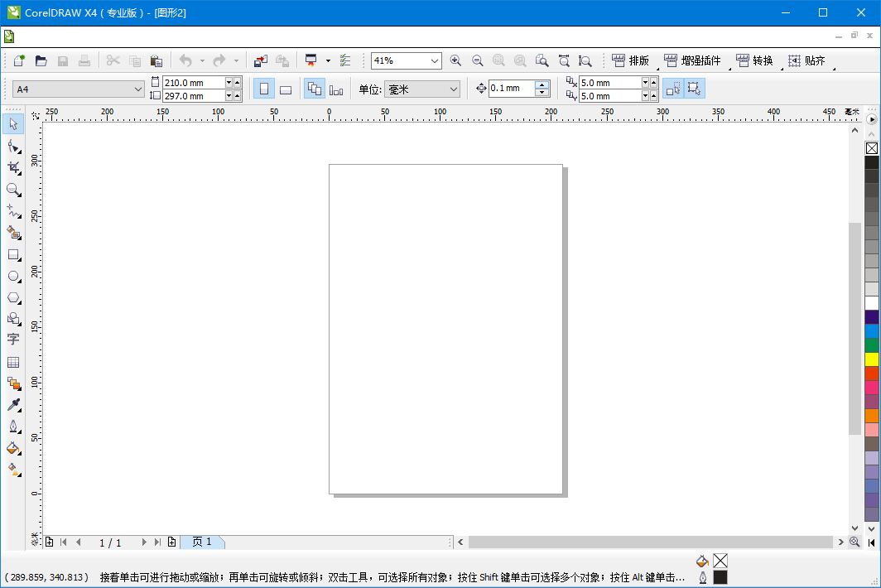Open the 单位 (units) dropdown showing 毫米
Viewport: 881px width, 588px height.
422,89
